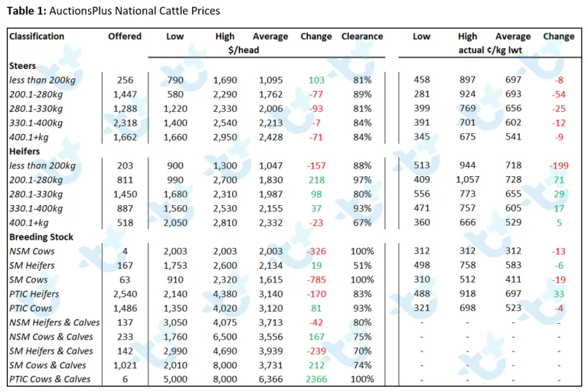Click the 'NSM Cows & Calves' row label
This screenshot has width=588, height=392.
pyautogui.click(x=51, y=336)
